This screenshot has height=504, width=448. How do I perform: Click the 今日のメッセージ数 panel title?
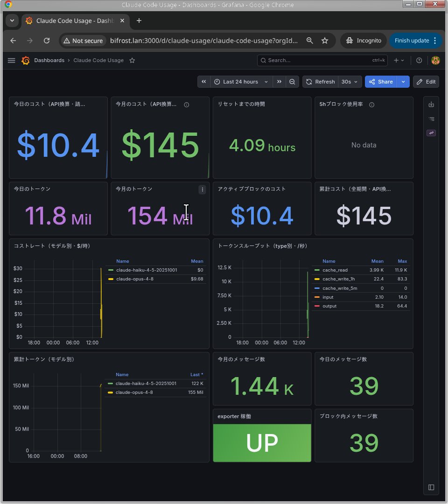point(343,359)
